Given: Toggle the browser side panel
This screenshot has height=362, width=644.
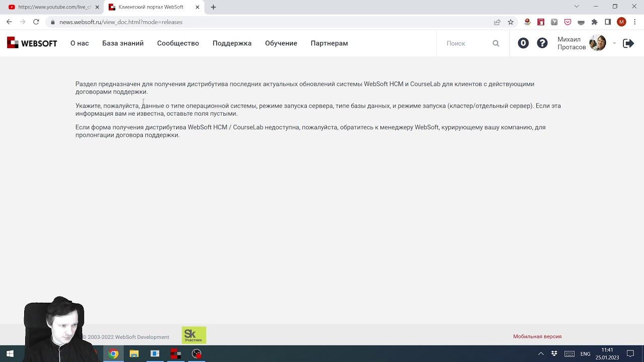Looking at the screenshot, I should 608,22.
